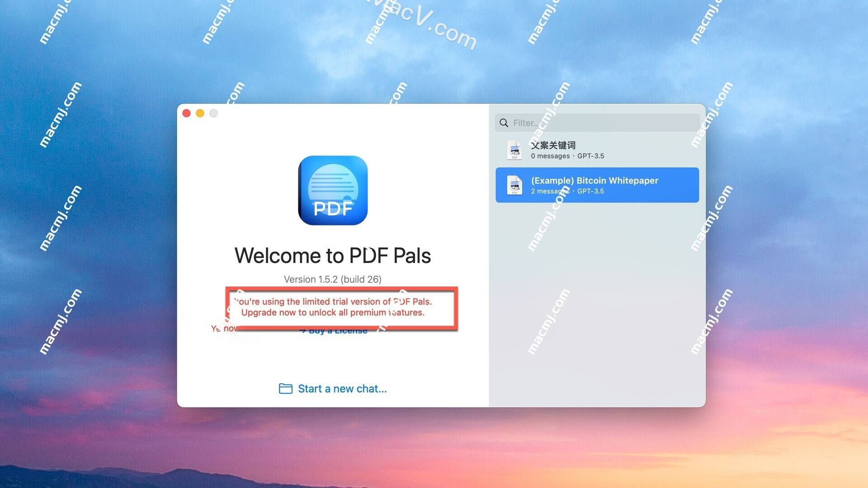
Task: Click the macOS yellow minimize button
Action: pos(200,113)
